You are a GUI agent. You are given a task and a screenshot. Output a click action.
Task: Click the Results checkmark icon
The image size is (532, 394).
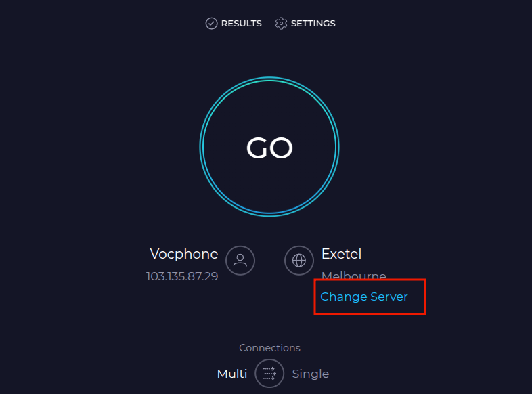tap(211, 24)
